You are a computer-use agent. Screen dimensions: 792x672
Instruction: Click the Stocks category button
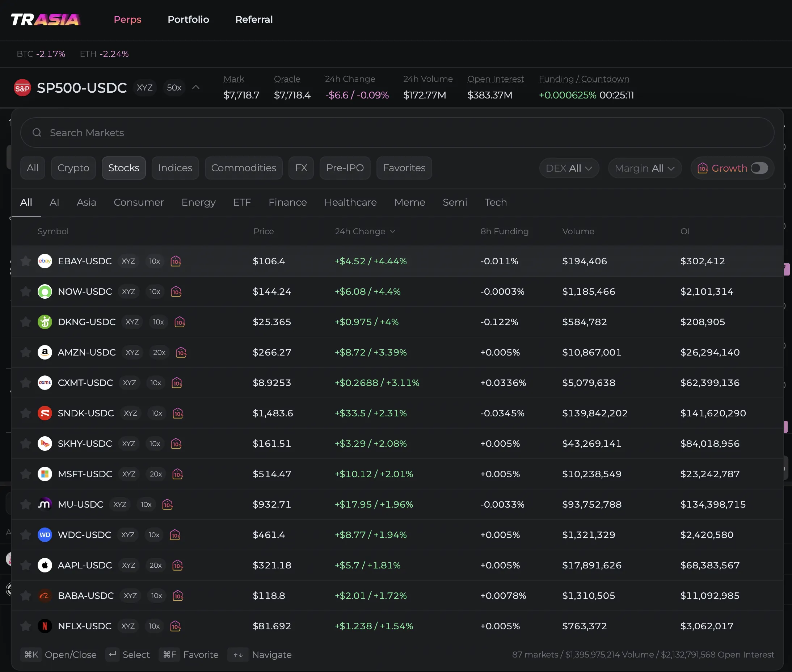[124, 168]
